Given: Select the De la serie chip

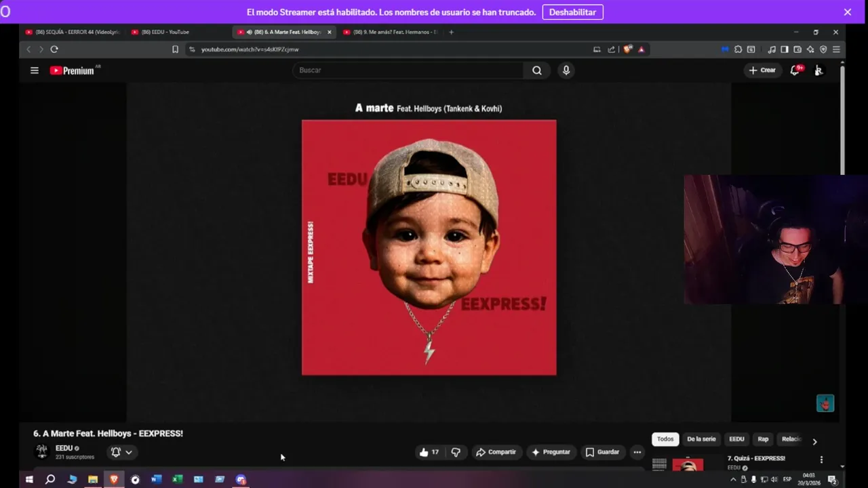Looking at the screenshot, I should (x=701, y=439).
